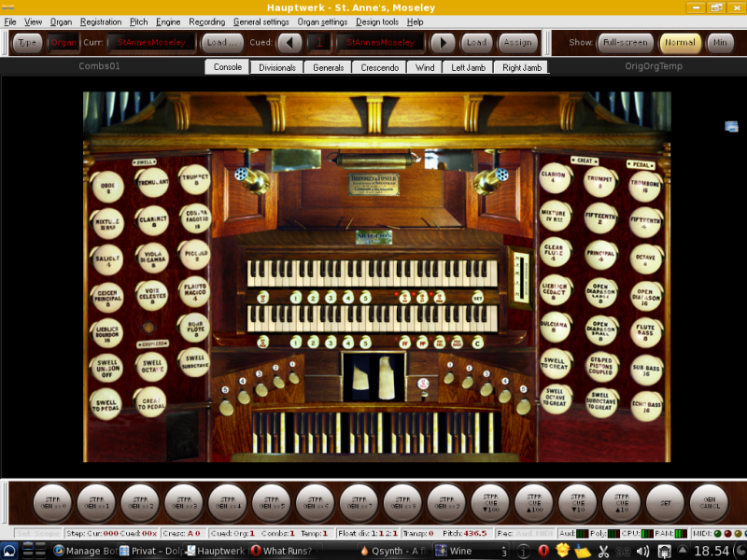Viewport: 747px width, 560px height.
Task: Engage the Great to Pedal coupler
Action: pyautogui.click(x=150, y=403)
